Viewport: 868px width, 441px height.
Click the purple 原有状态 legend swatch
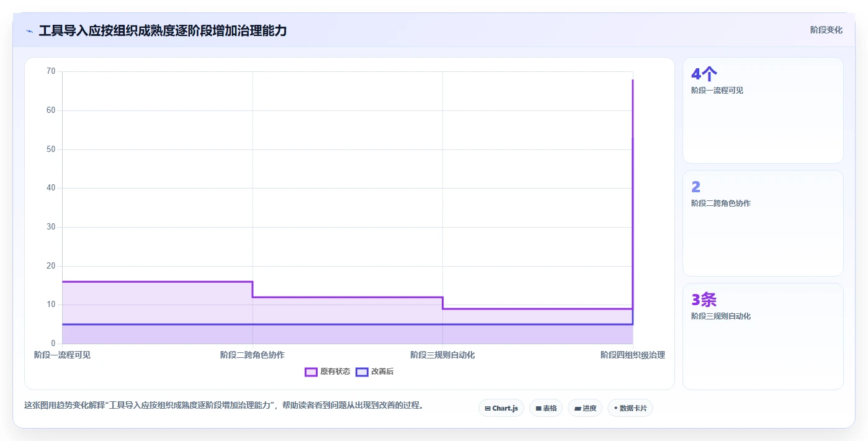click(311, 372)
